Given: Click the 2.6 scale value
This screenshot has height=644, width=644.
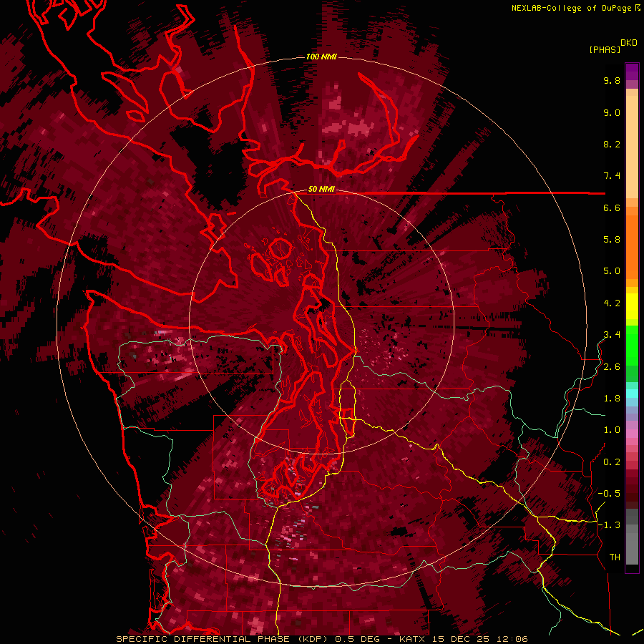Looking at the screenshot, I should point(612,367).
